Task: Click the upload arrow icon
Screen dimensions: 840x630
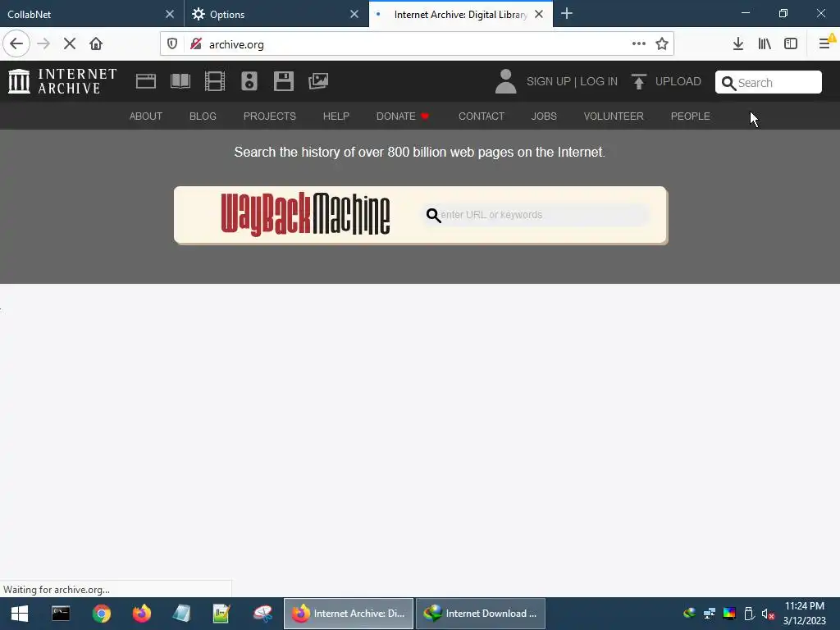Action: point(638,81)
